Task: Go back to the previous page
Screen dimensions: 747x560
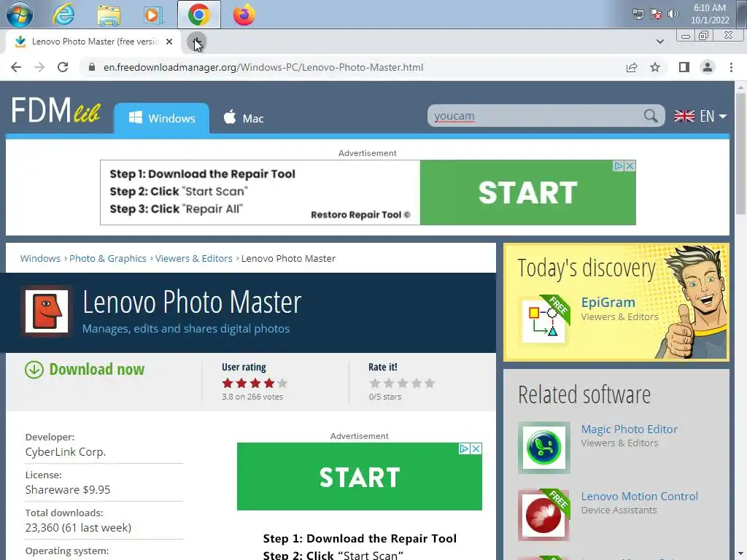Action: click(16, 67)
